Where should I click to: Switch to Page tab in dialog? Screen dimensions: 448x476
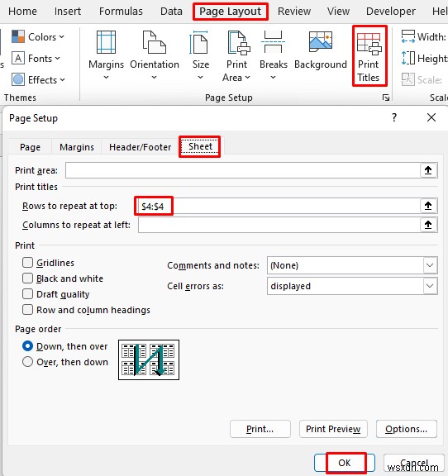(x=30, y=147)
